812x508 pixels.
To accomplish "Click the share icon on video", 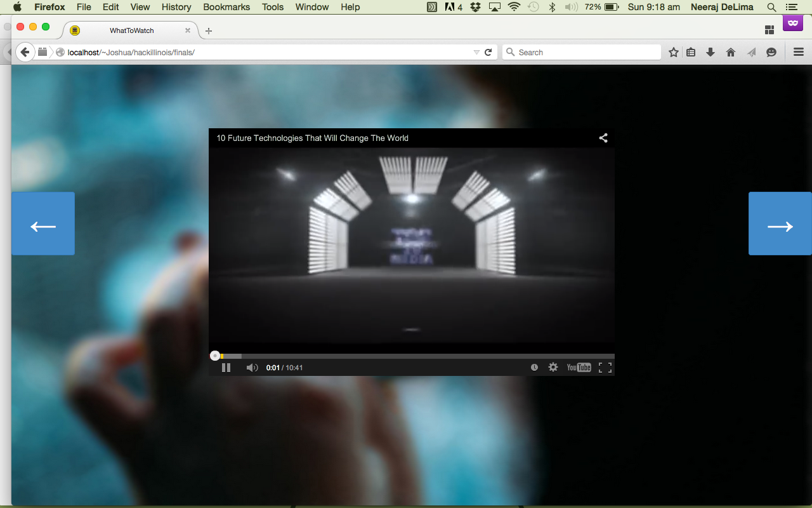I will click(x=603, y=138).
